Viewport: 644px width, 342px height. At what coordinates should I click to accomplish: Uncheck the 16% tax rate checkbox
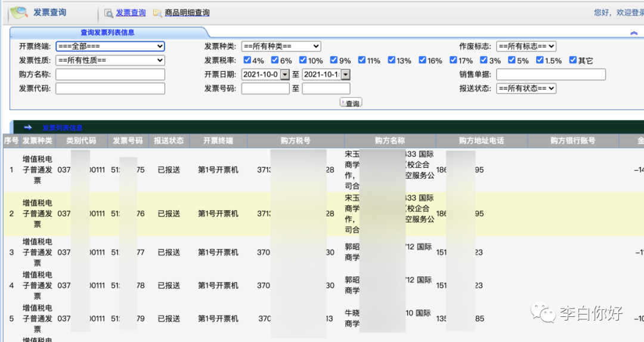423,60
